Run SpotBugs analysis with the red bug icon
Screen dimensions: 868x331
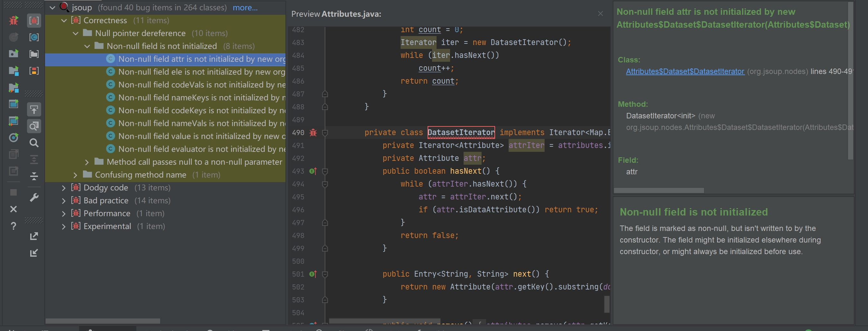[14, 21]
